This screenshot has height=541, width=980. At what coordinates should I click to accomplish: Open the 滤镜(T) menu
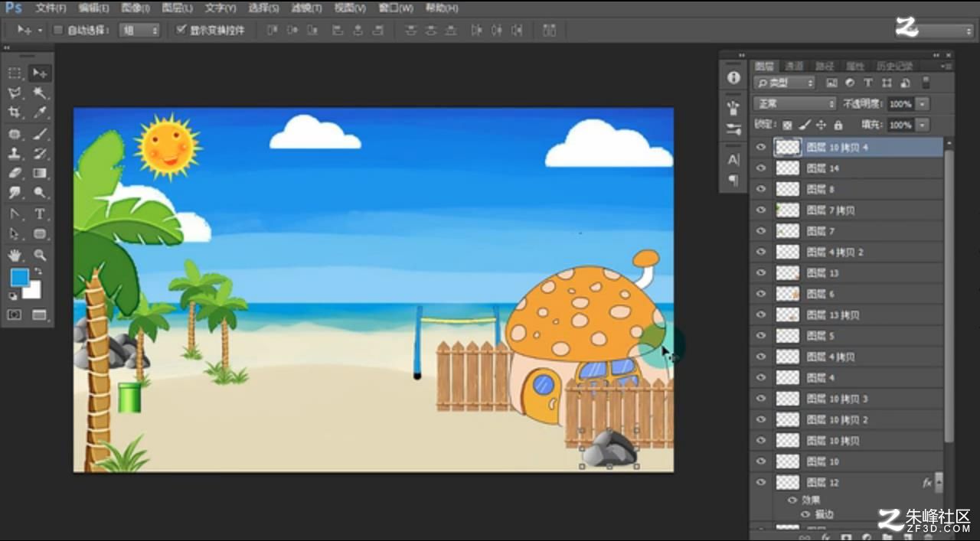click(x=306, y=8)
